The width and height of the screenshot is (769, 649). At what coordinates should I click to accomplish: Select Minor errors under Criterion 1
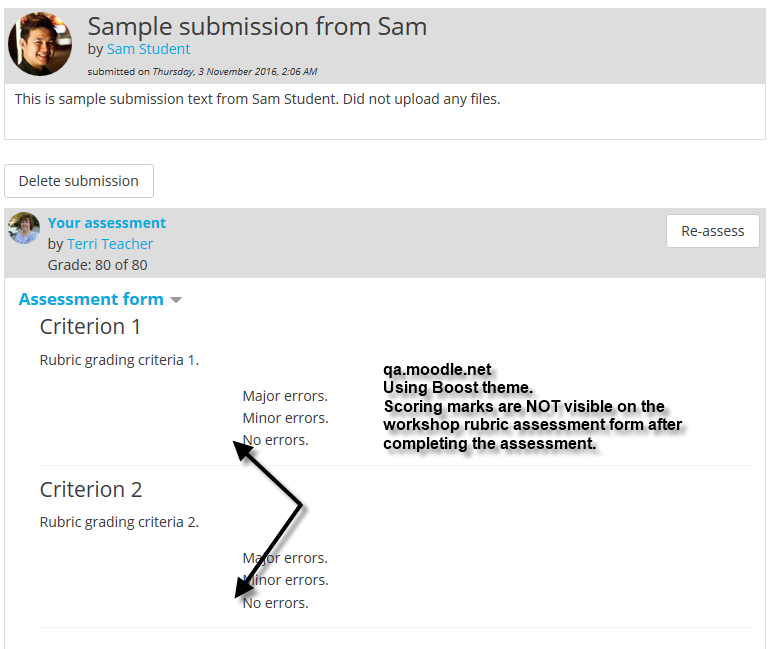285,418
